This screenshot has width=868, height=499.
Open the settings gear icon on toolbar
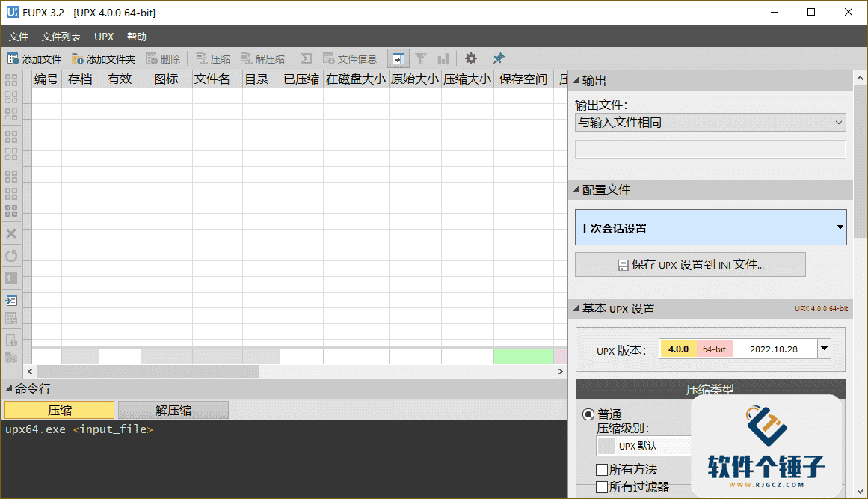(471, 58)
